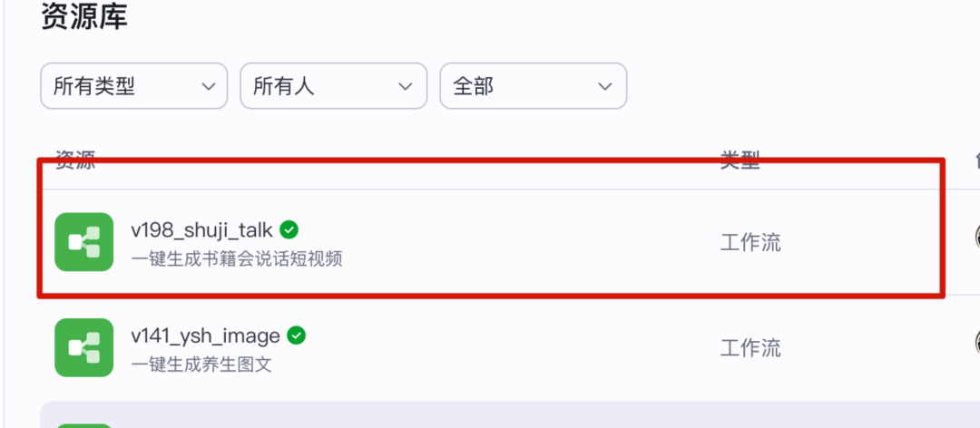
Task: Open the 全部 status filter dropdown
Action: pos(533,86)
